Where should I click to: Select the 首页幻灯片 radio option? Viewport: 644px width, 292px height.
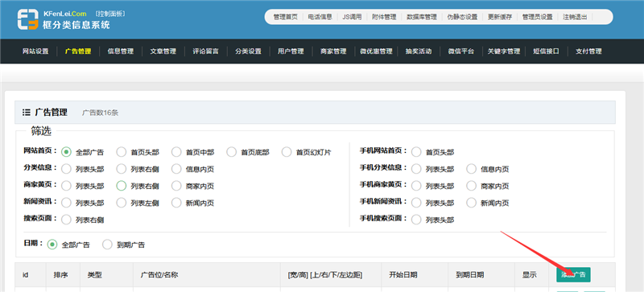287,152
